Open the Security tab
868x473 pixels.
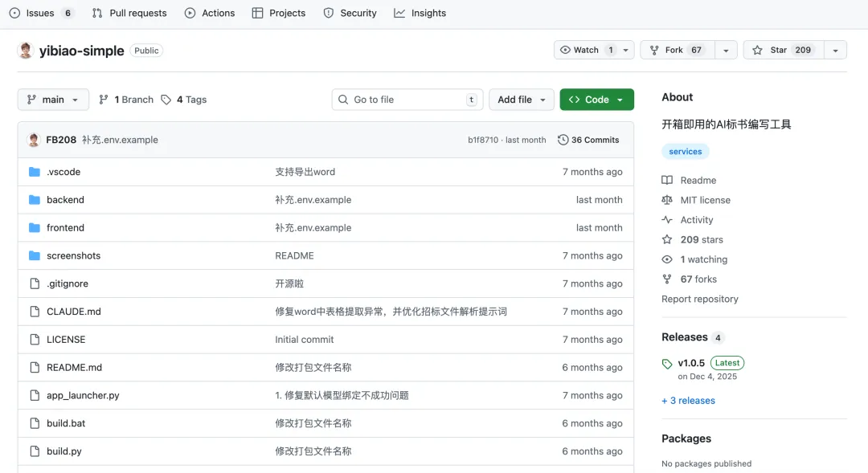tap(350, 13)
